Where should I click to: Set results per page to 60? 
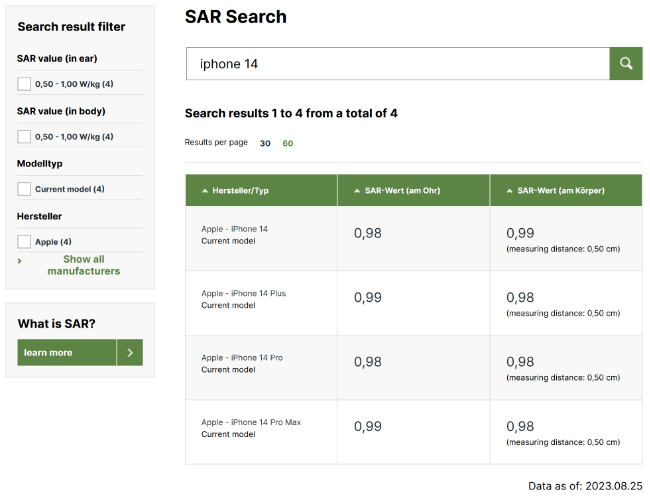click(288, 143)
